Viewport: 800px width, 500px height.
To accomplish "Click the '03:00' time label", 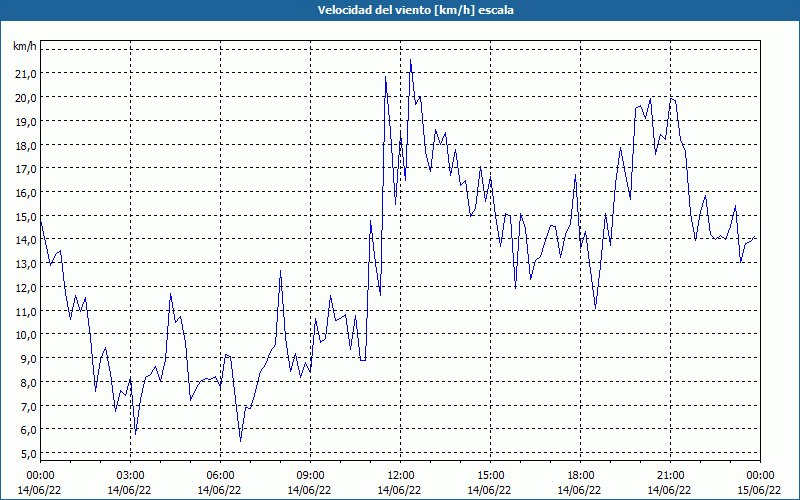I will (x=130, y=476).
